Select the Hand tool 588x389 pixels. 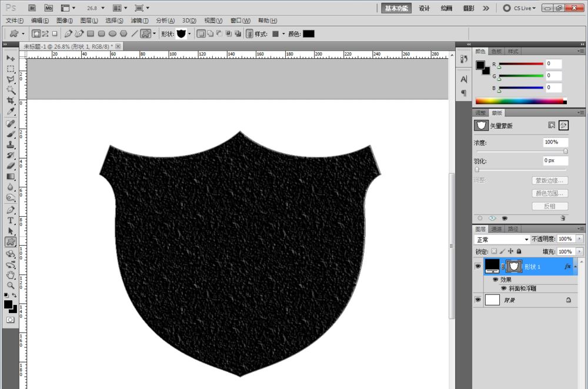tap(11, 276)
